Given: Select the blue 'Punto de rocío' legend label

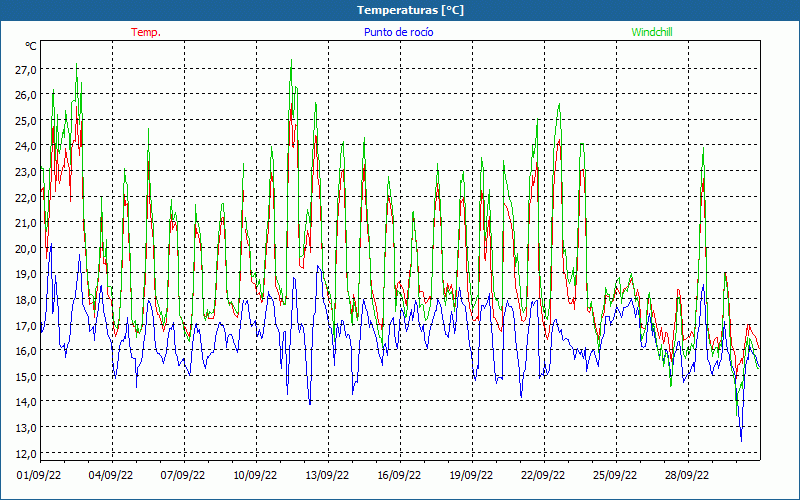Looking at the screenshot, I should click(398, 32).
